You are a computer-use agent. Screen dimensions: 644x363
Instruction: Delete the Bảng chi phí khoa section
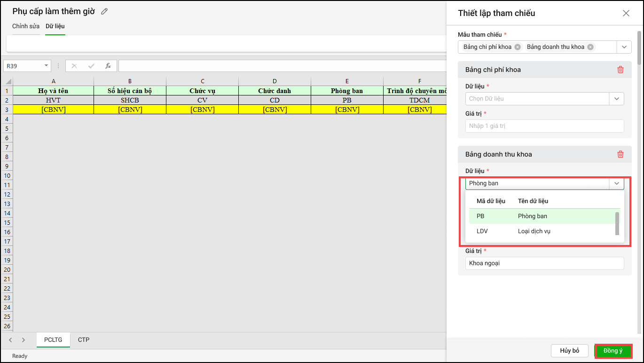click(x=620, y=70)
